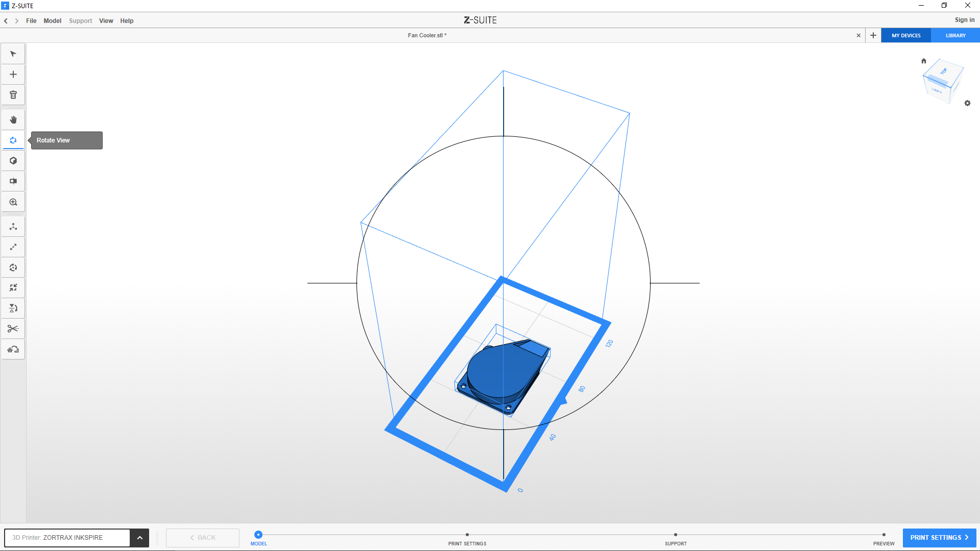Choose the move model tool
980x551 pixels.
(x=13, y=227)
